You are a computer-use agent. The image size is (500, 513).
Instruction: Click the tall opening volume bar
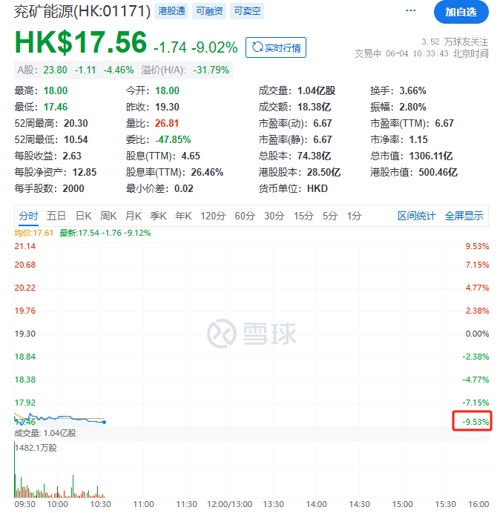pos(15,470)
